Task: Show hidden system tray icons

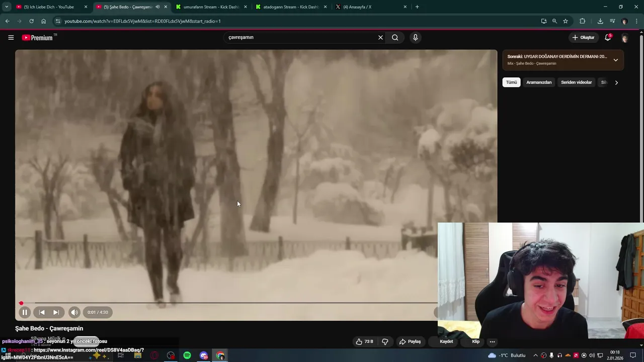Action: coord(535,355)
